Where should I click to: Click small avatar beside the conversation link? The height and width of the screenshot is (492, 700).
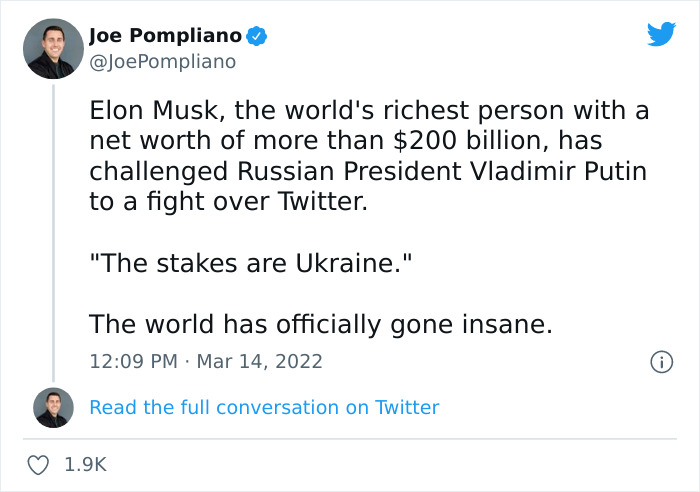coord(53,407)
